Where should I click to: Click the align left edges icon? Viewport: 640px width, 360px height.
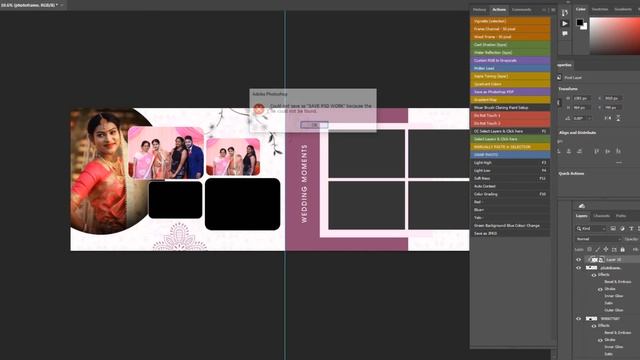pos(559,151)
